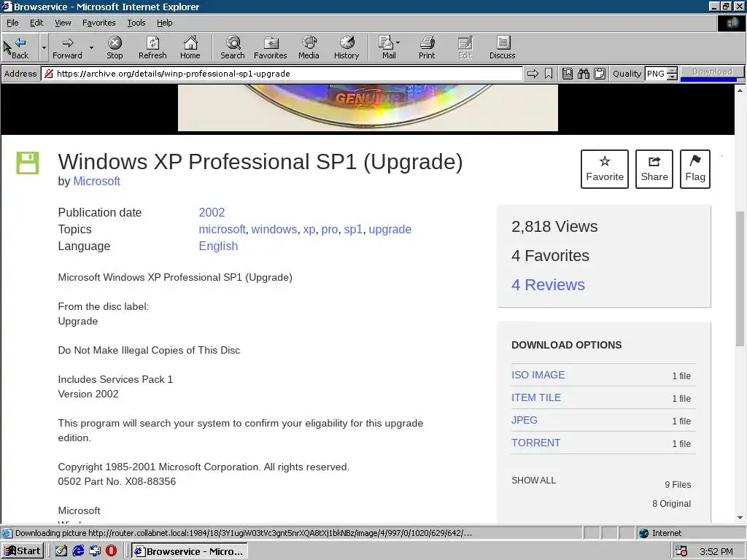Click the bookmarks book icon in toolbar
This screenshot has width=747, height=560.
568,74
